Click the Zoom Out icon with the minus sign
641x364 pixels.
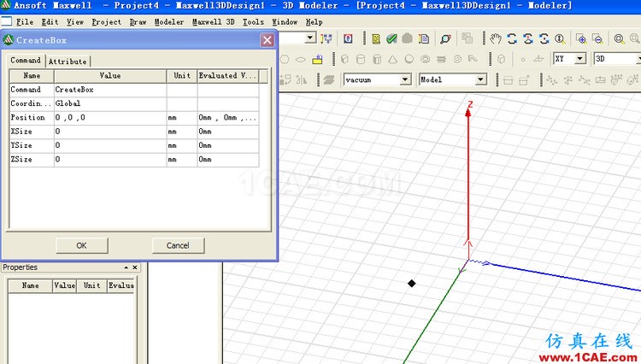tap(597, 38)
